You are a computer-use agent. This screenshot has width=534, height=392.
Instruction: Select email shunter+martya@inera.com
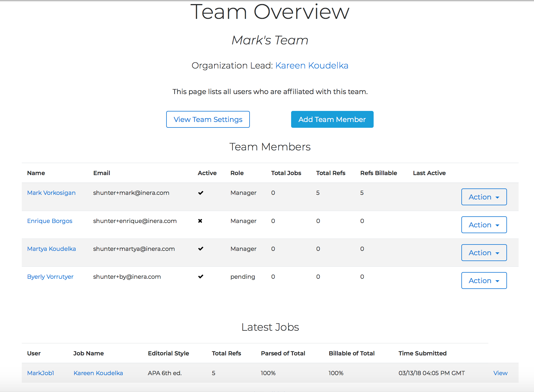[x=134, y=249]
